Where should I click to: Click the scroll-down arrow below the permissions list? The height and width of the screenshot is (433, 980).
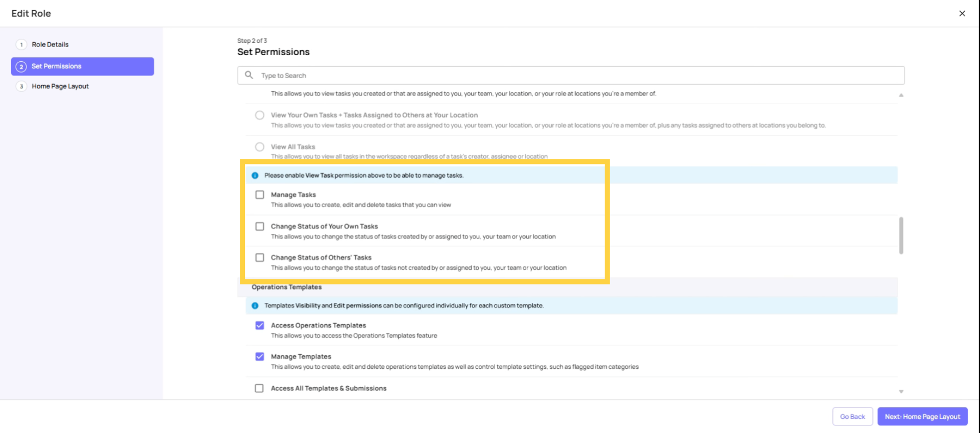click(x=901, y=391)
